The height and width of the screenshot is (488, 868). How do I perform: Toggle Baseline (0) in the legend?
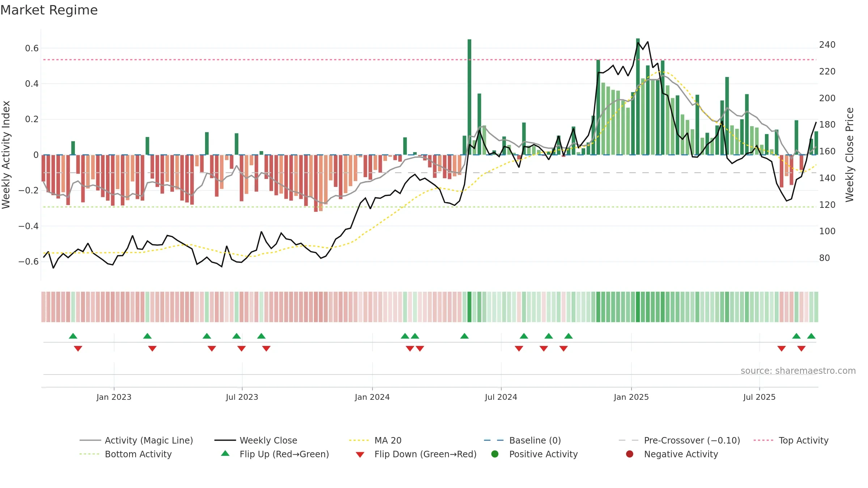(x=522, y=440)
